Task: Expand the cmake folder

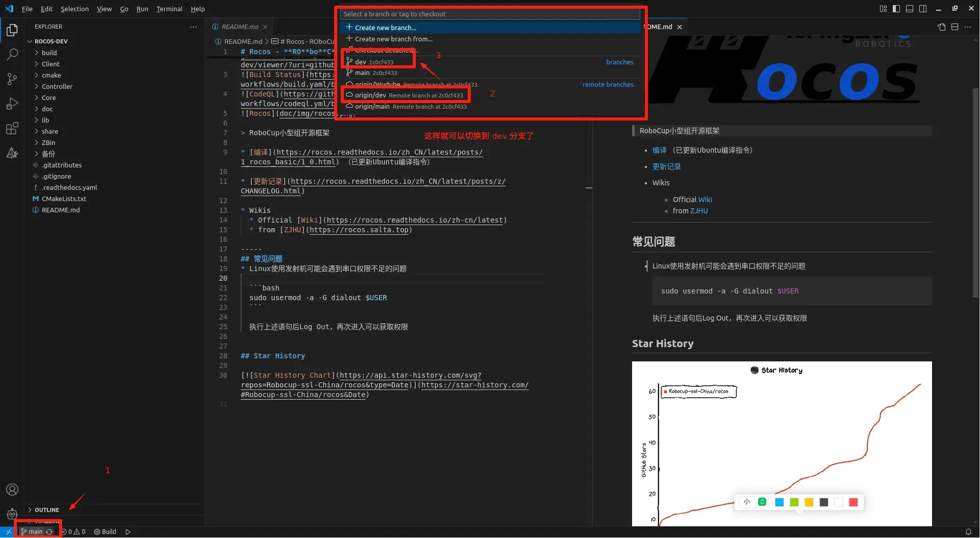Action: (x=115, y=75)
